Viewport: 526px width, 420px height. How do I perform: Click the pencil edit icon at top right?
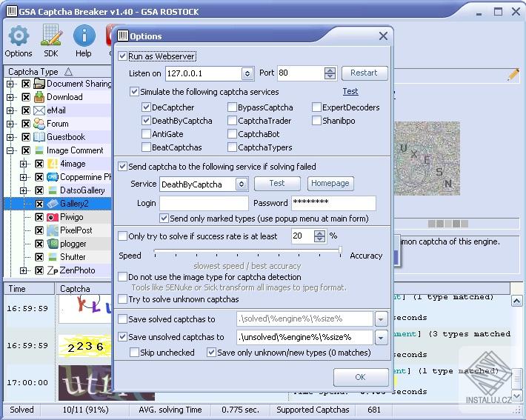click(513, 75)
